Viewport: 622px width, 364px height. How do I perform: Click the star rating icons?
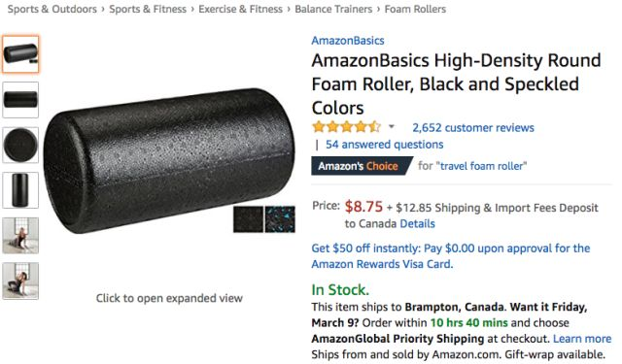[346, 127]
